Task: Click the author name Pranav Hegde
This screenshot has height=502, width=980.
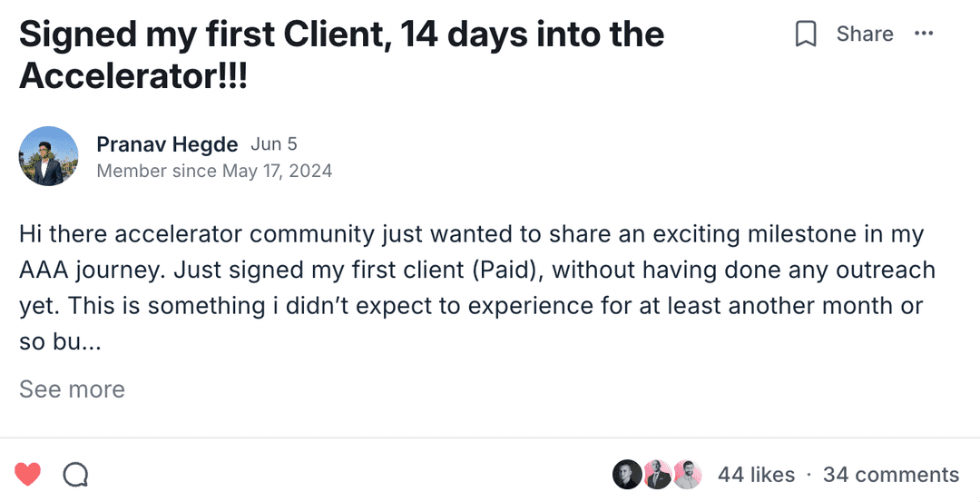Action: pyautogui.click(x=167, y=144)
